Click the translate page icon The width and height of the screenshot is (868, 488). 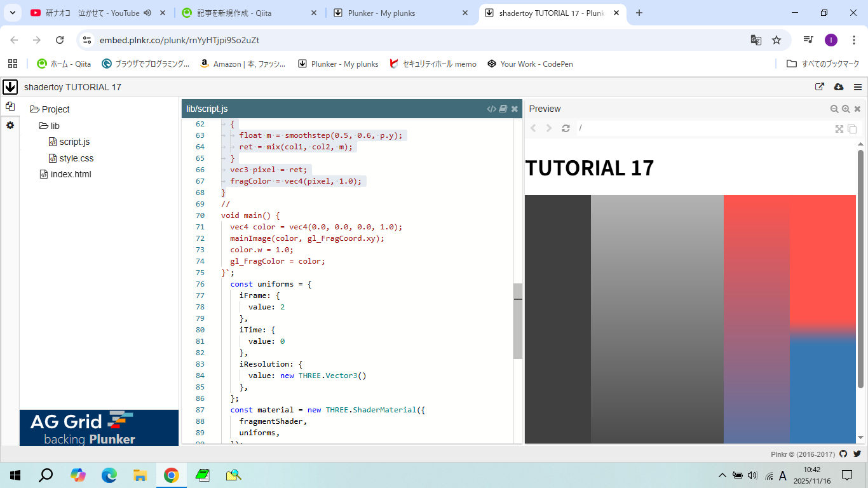pos(756,40)
